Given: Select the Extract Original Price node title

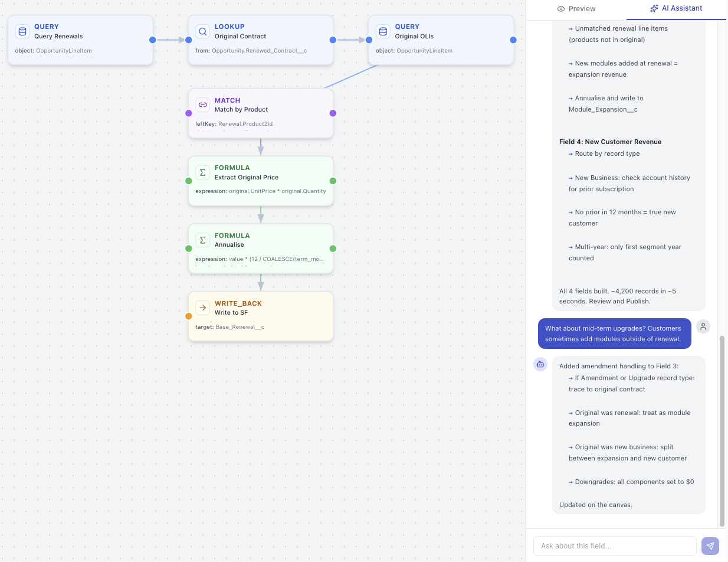Looking at the screenshot, I should click(247, 177).
